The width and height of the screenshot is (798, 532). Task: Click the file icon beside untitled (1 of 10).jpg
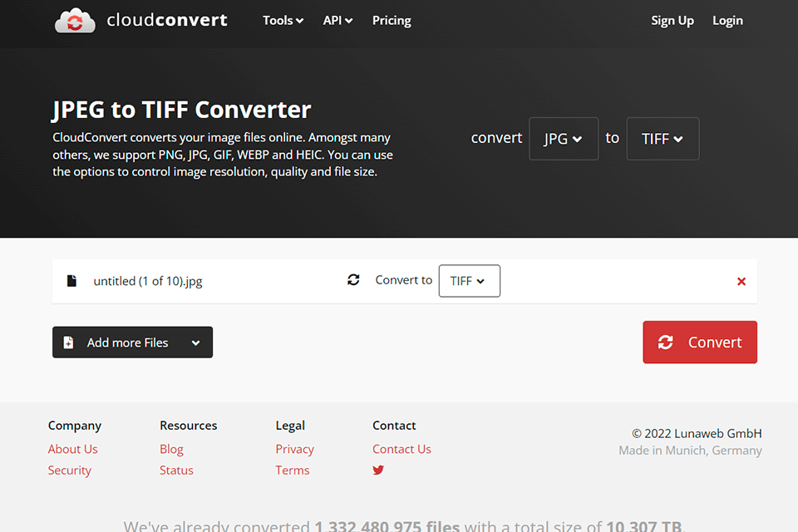[x=71, y=281]
